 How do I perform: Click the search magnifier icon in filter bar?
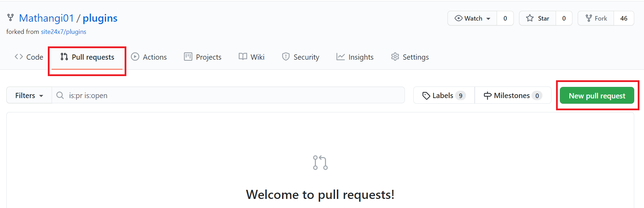point(60,95)
